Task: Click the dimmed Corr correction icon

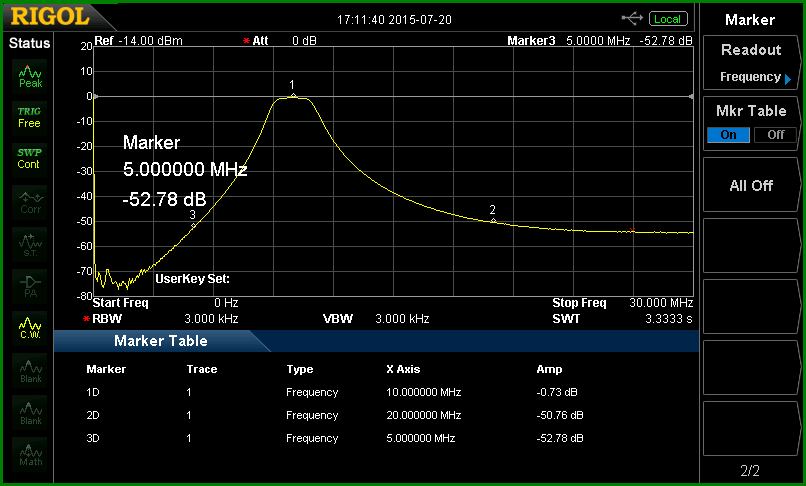Action: 30,203
